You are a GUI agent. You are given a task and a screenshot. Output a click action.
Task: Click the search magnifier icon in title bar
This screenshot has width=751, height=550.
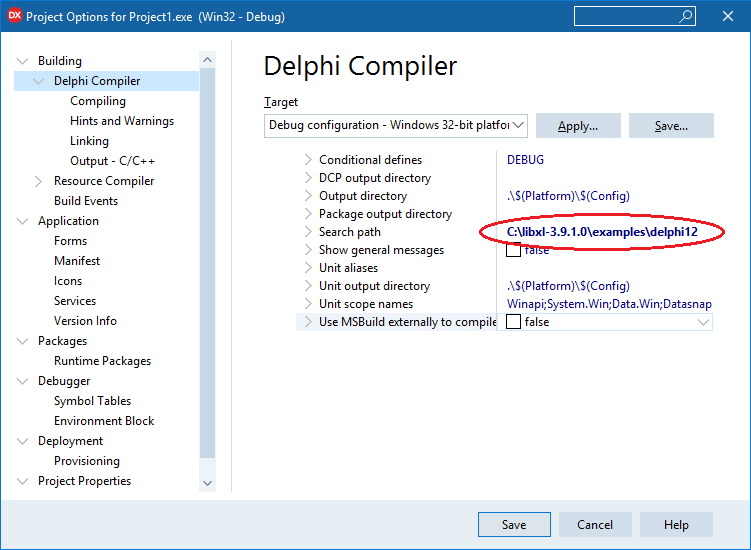tap(686, 16)
